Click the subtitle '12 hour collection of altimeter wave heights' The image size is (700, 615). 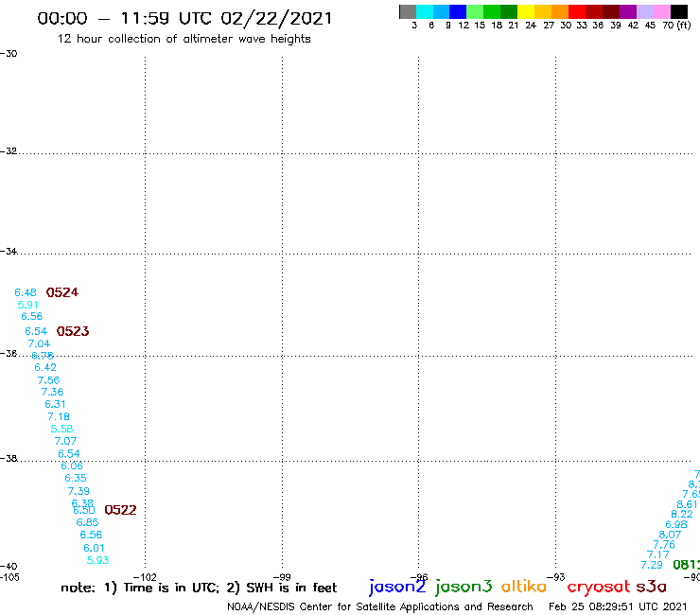184,39
